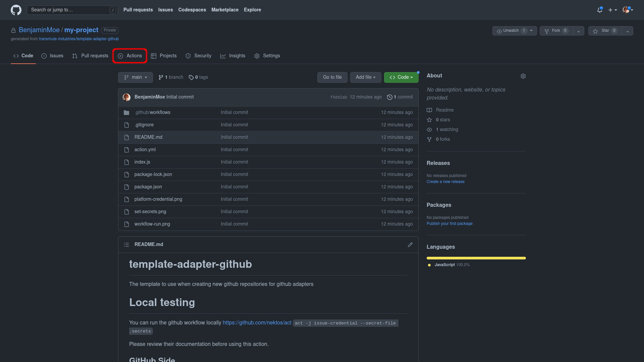This screenshot has width=644, height=362.
Task: Open the repository Settings tab
Action: [x=267, y=56]
